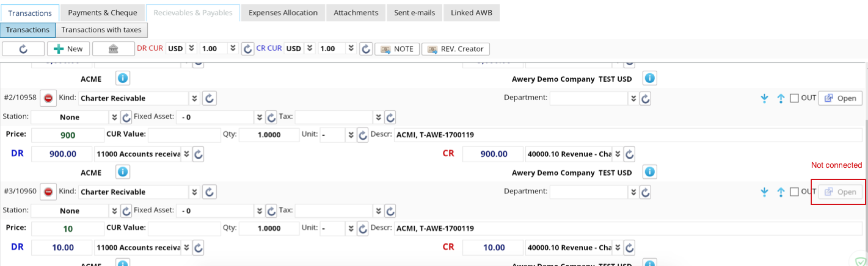Switch to Payments & Cheque tab
The height and width of the screenshot is (266, 868).
pyautogui.click(x=102, y=13)
